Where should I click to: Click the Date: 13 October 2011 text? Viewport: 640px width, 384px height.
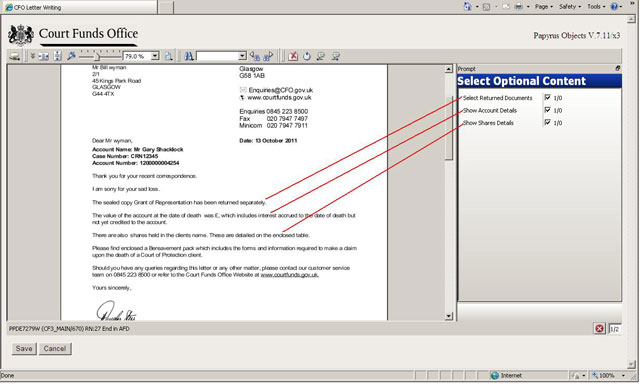268,140
